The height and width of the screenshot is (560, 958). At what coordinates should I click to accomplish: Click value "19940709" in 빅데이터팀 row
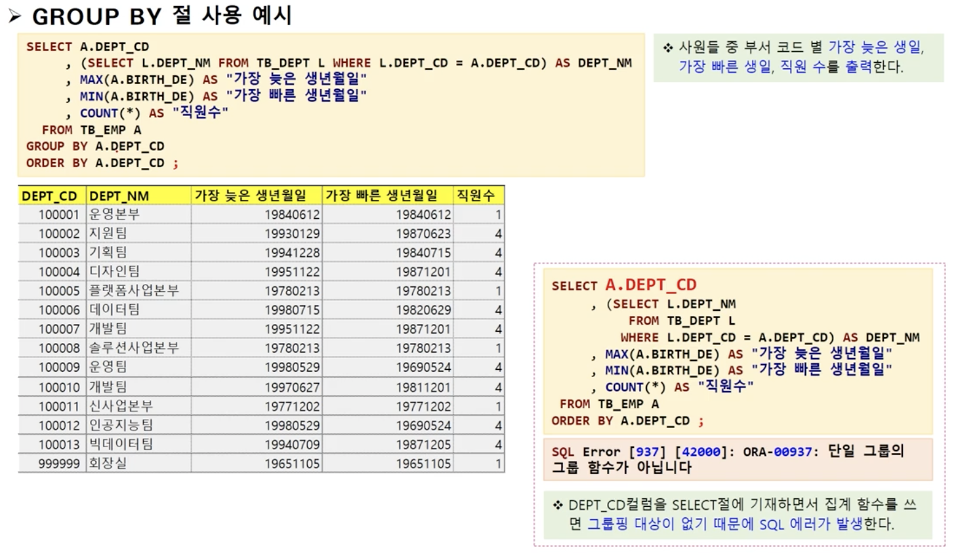[x=292, y=445]
